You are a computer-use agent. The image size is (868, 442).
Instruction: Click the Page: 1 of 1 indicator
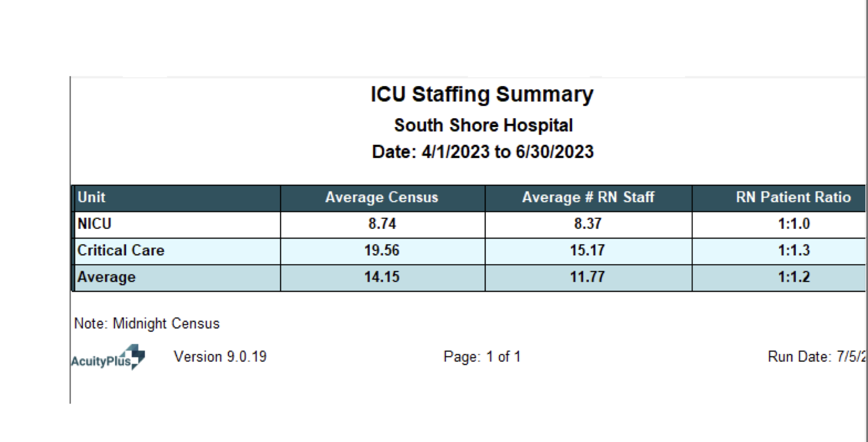click(482, 357)
